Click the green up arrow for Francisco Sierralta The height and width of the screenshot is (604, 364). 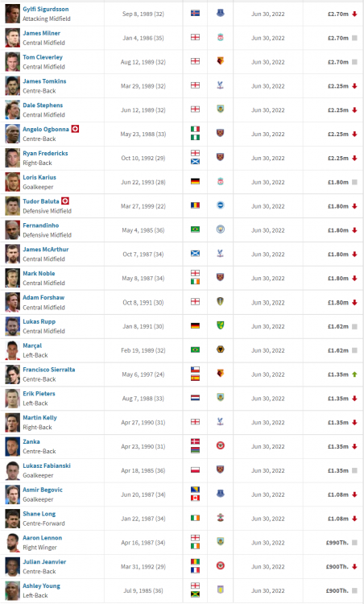tap(355, 374)
